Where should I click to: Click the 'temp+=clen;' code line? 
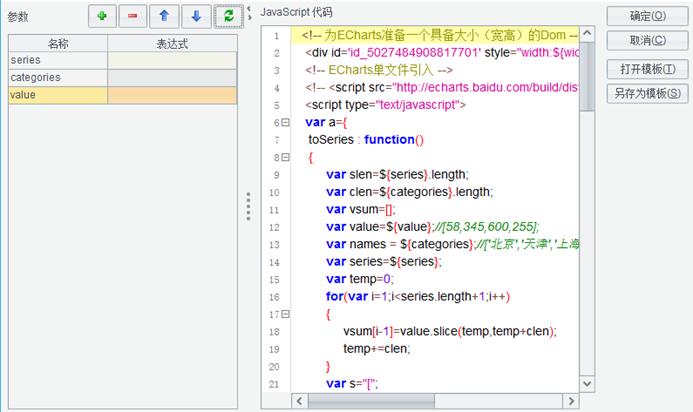(x=377, y=349)
